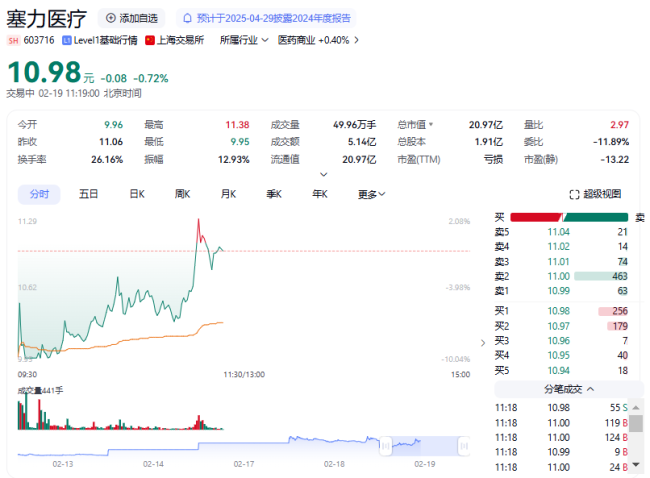The width and height of the screenshot is (650, 478).
Task: Click 卖5 price 11.04
Action: pyautogui.click(x=558, y=232)
